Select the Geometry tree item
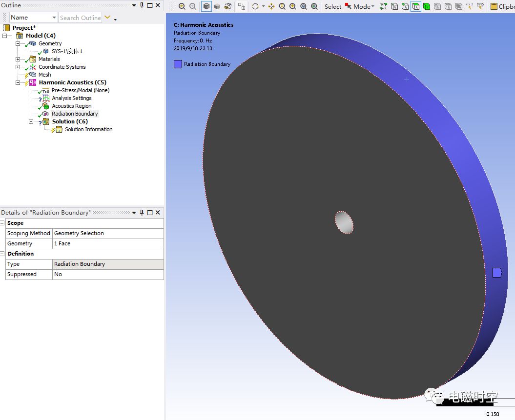 click(x=50, y=43)
